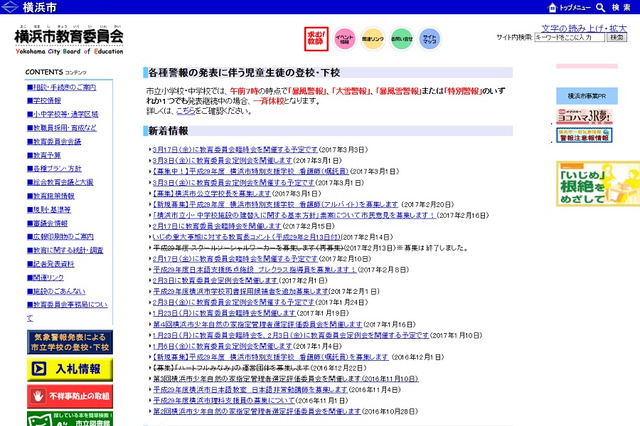Click the 横浜市 logo in the top bar
Image resolution: width=640 pixels, height=426 pixels.
click(29, 7)
